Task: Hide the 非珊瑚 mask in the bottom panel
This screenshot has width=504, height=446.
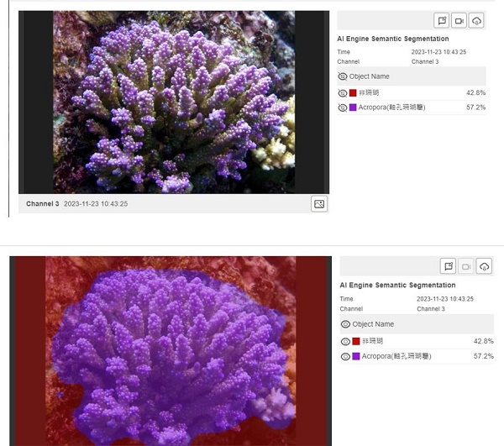Action: pyautogui.click(x=345, y=341)
